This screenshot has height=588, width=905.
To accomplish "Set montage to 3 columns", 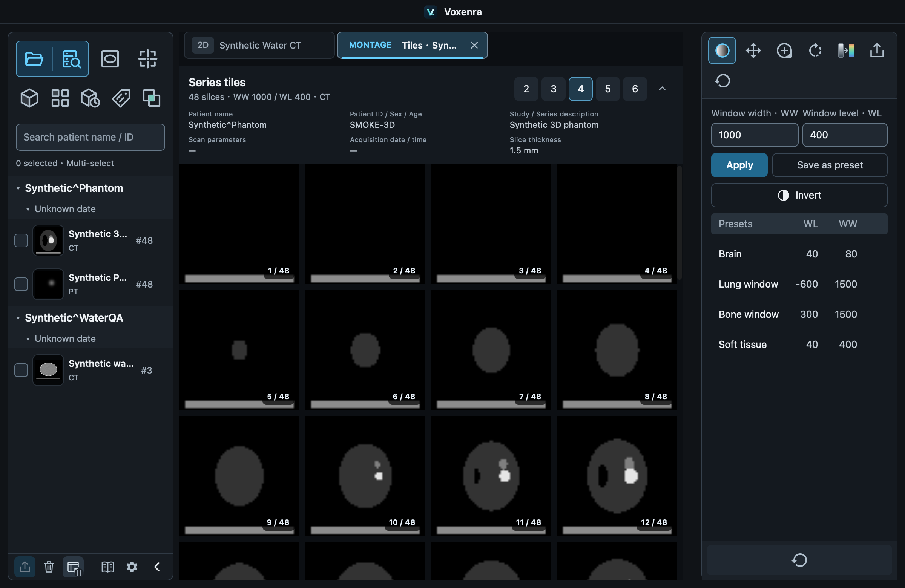I will [x=553, y=89].
